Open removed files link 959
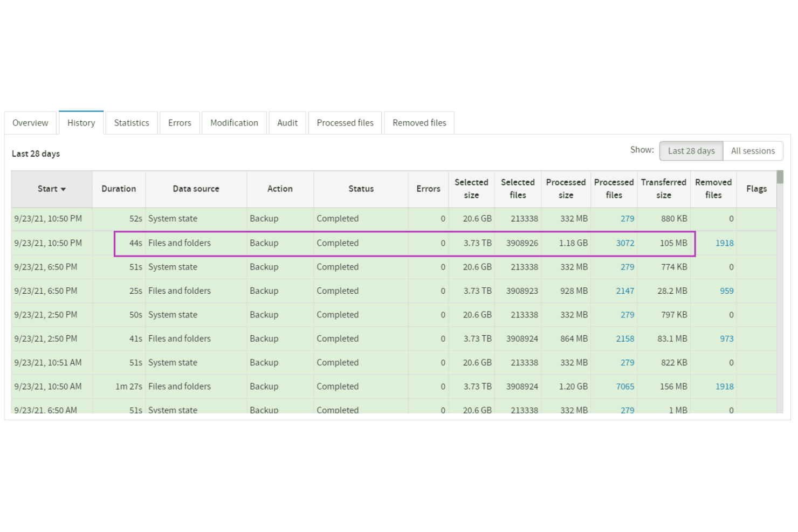Image resolution: width=798 pixels, height=532 pixels. click(727, 291)
